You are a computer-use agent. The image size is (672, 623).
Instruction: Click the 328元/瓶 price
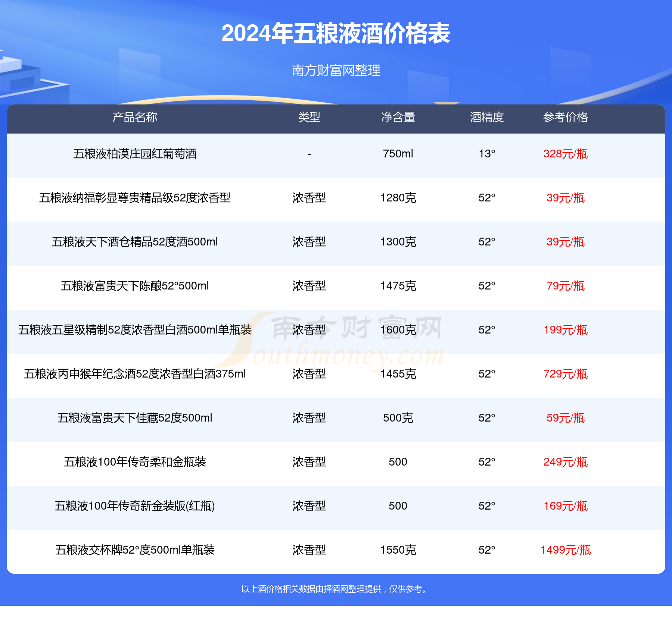tap(566, 154)
